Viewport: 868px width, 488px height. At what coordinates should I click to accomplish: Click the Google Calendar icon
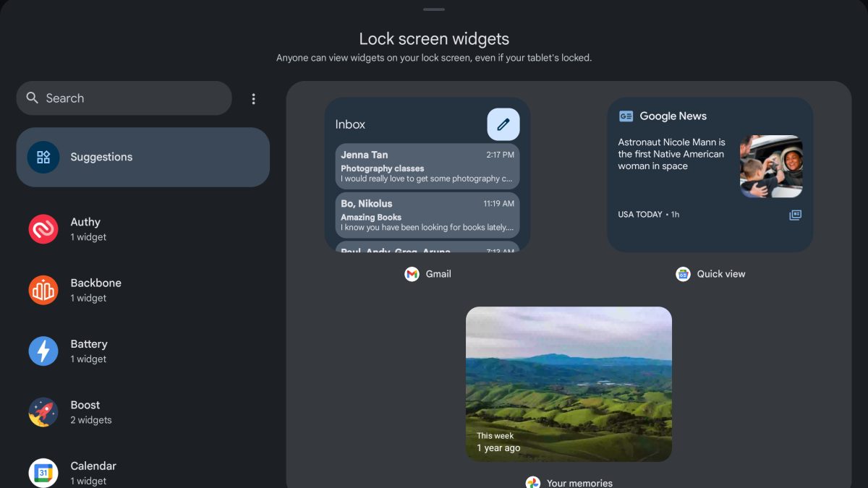click(x=43, y=473)
